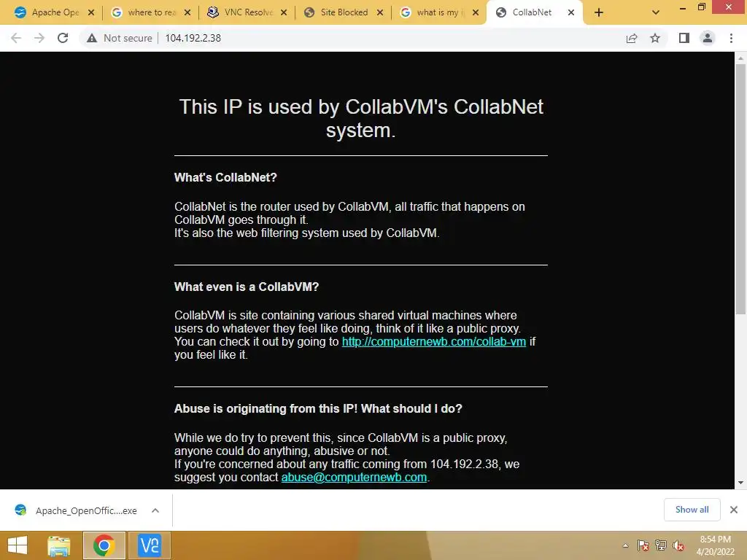Expand the tab search dropdown arrow
Viewport: 747px width, 560px height.
[656, 13]
